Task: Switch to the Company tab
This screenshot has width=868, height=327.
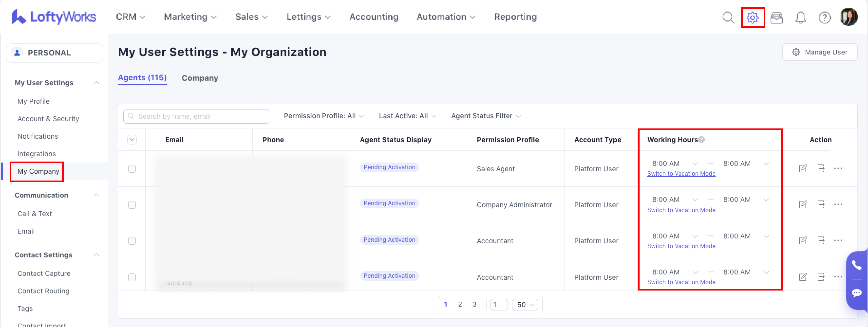Action: 200,78
